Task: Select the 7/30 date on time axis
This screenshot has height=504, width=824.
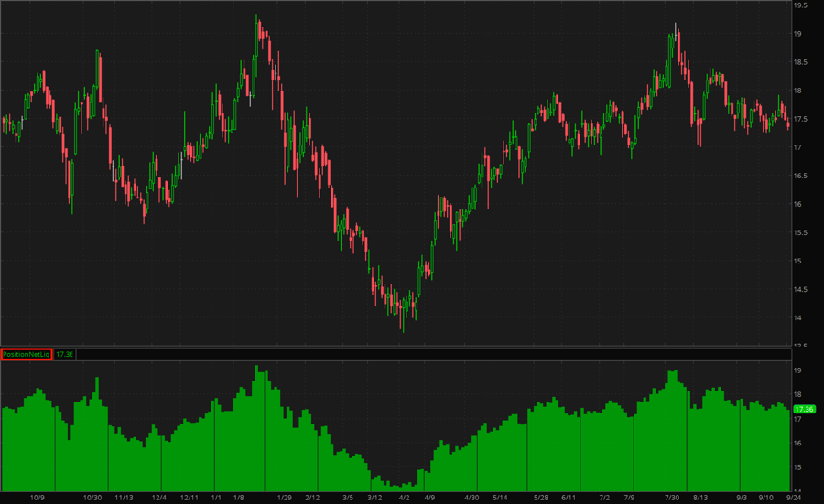Action: pos(672,498)
